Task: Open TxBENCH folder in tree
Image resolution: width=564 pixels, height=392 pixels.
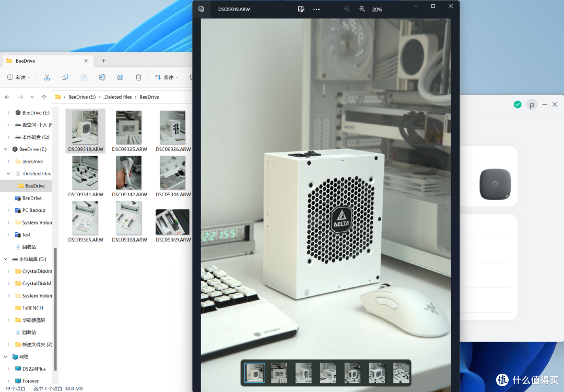Action: [x=29, y=308]
